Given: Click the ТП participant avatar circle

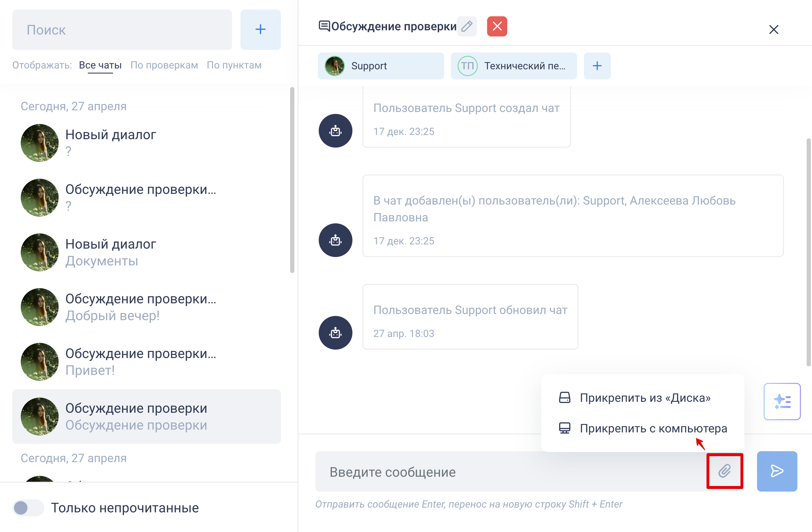Looking at the screenshot, I should (467, 66).
